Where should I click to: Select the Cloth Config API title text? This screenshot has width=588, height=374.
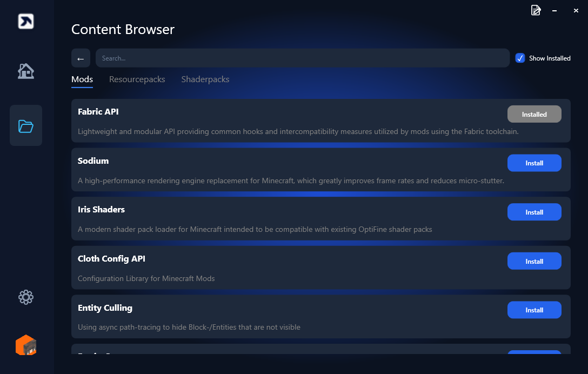tap(111, 259)
